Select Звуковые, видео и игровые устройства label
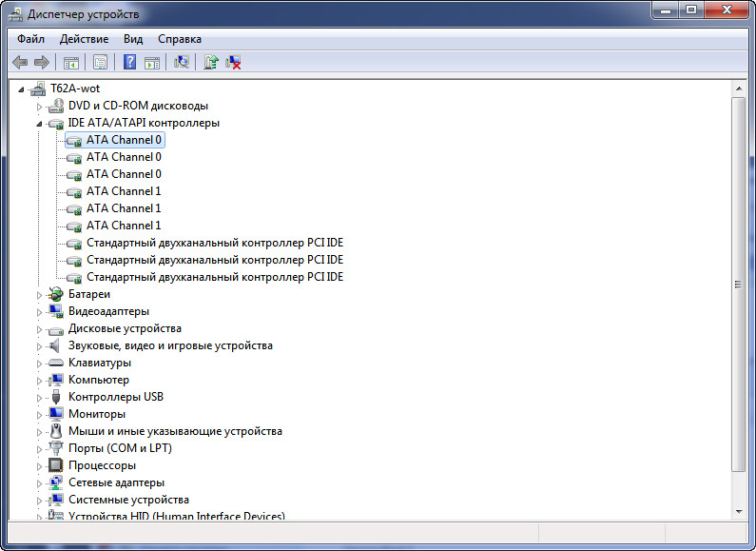The width and height of the screenshot is (756, 551). coord(170,345)
